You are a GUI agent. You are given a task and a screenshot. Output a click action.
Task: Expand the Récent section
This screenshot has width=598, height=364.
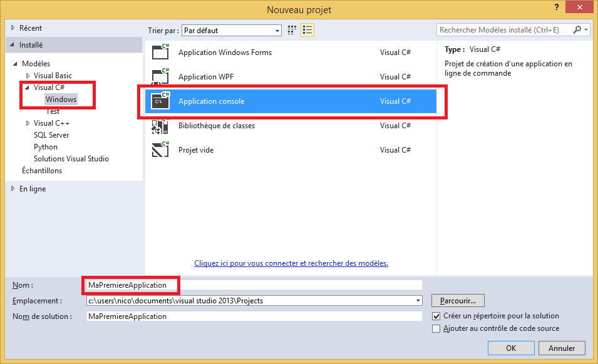(13, 28)
